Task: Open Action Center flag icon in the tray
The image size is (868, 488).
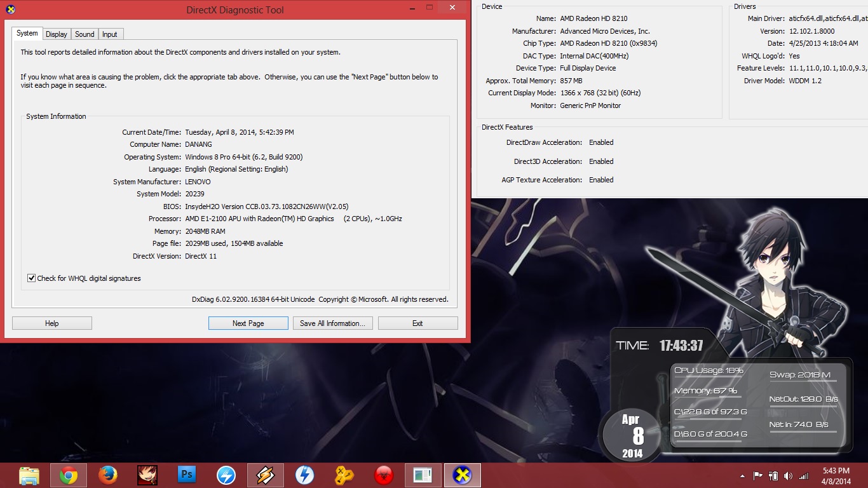Action: (x=757, y=475)
